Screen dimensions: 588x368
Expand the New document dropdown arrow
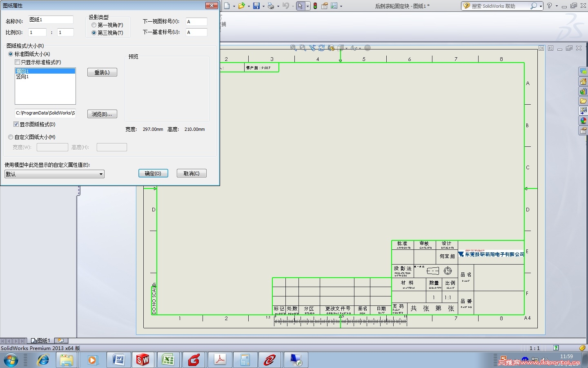[x=234, y=6]
